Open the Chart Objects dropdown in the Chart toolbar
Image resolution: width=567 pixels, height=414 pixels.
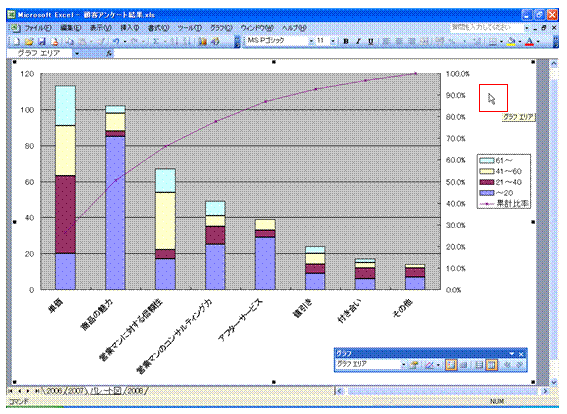[404, 365]
